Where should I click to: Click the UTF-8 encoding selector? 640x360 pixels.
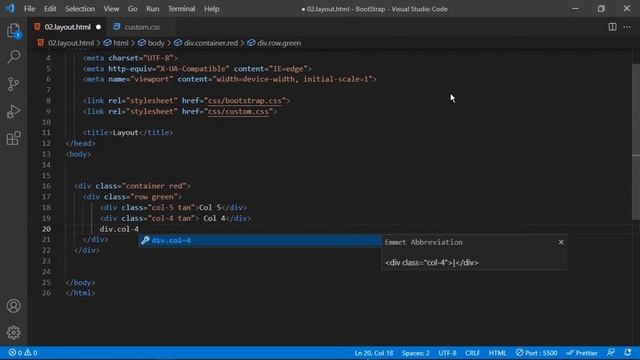click(x=447, y=353)
